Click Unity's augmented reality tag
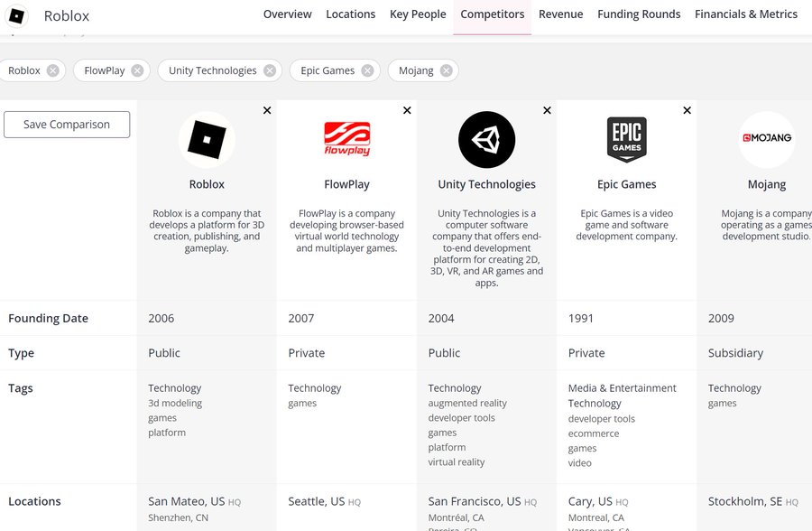The width and height of the screenshot is (812, 531). click(x=467, y=403)
